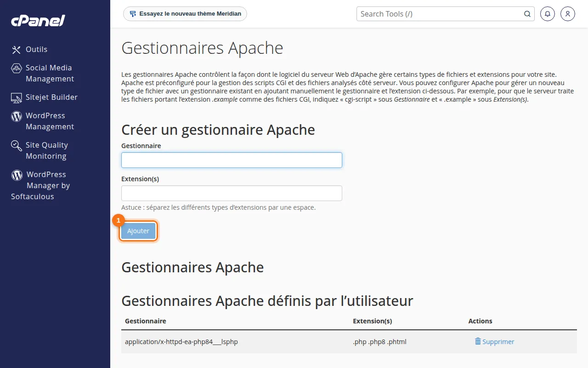Image resolution: width=588 pixels, height=368 pixels.
Task: Go to Sitejet Builder
Action: [x=51, y=97]
